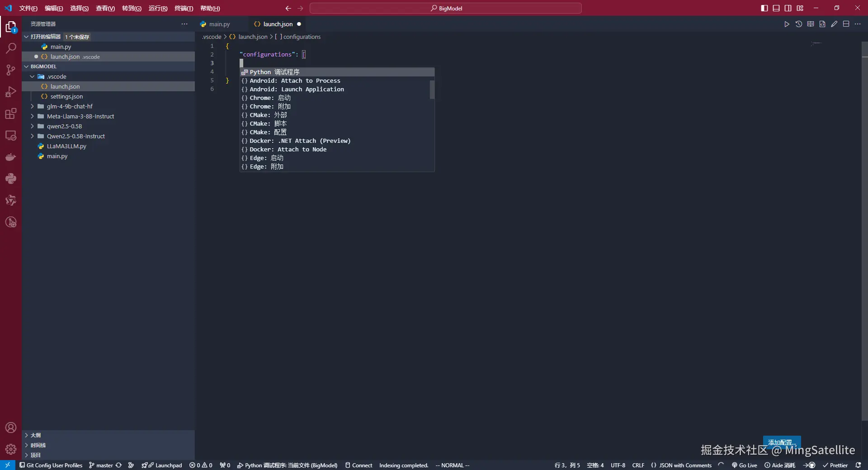This screenshot has width=868, height=470.
Task: Open the Search view in activity bar
Action: [11, 48]
